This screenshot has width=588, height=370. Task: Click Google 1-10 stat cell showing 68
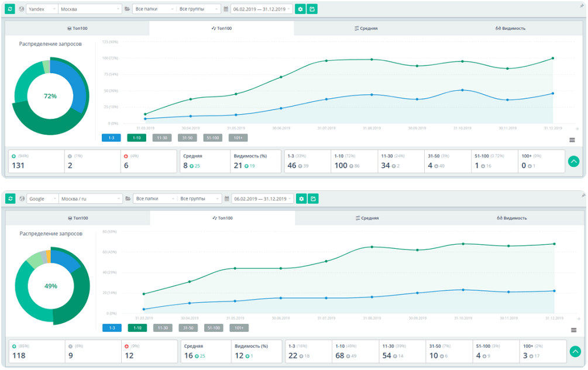(x=356, y=351)
